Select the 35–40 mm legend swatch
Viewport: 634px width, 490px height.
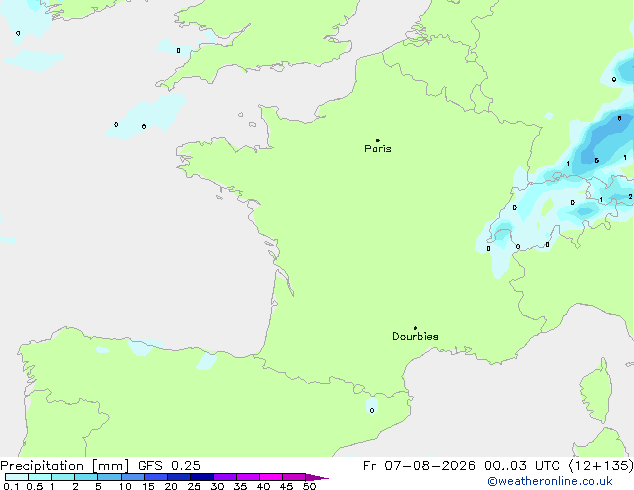[247, 477]
